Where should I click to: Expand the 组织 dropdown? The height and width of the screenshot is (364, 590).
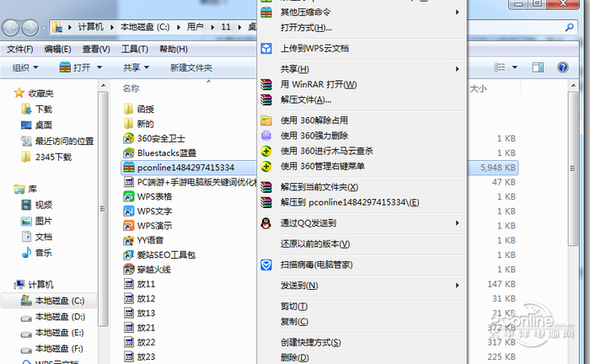25,67
